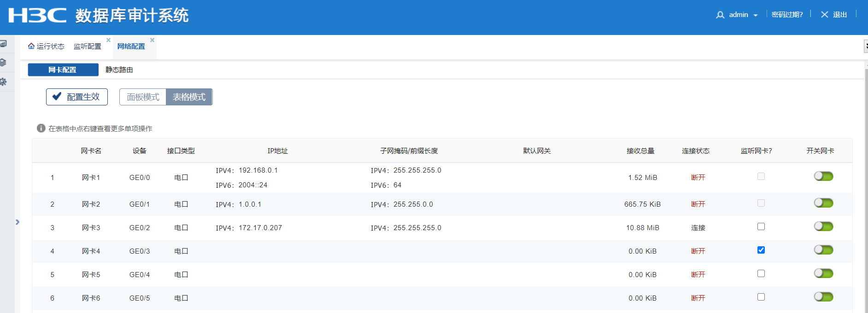Click the GE0/5 device cell

tap(140, 298)
